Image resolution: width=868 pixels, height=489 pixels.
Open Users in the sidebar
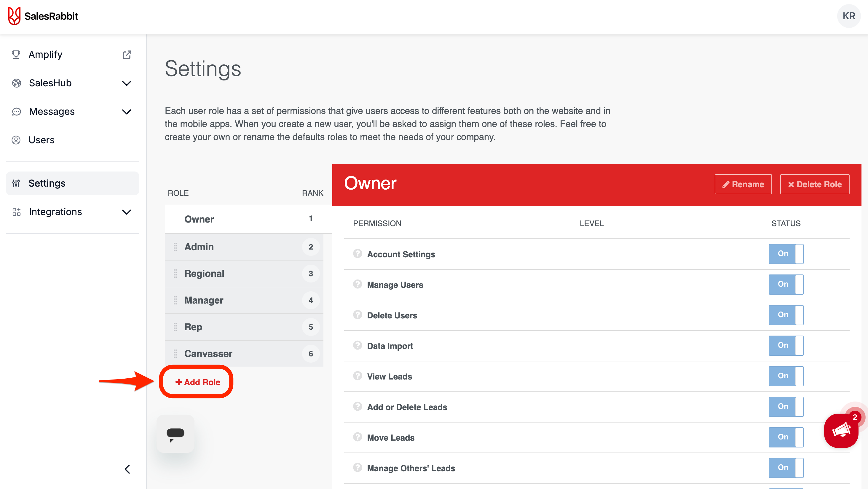click(42, 140)
